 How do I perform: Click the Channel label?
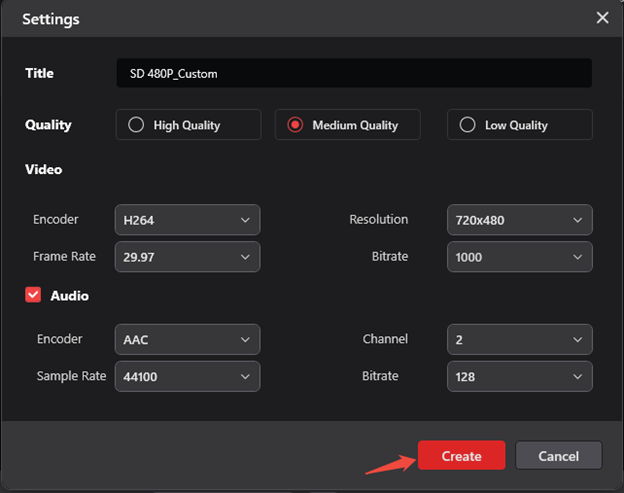385,339
